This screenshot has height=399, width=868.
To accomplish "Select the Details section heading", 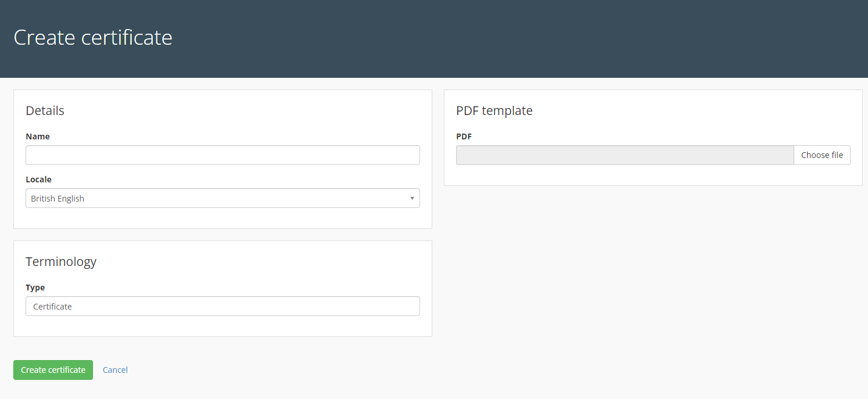I will (45, 110).
